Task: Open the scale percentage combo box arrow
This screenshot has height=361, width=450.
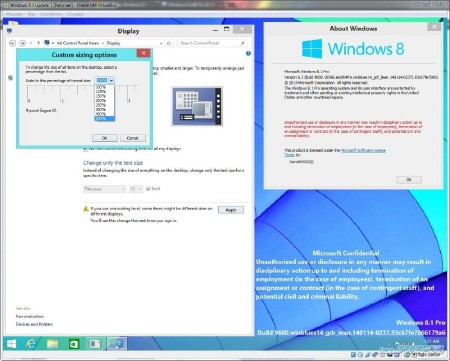Action: click(x=112, y=80)
